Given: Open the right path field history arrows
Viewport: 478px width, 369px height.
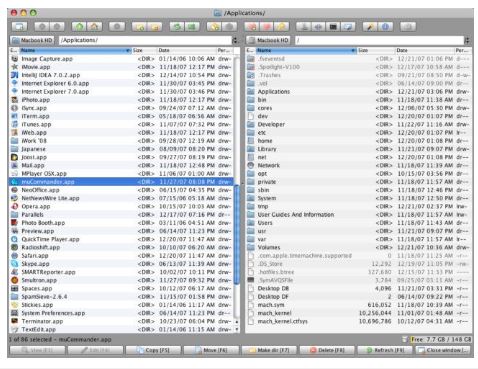Looking at the screenshot, I should point(467,40).
